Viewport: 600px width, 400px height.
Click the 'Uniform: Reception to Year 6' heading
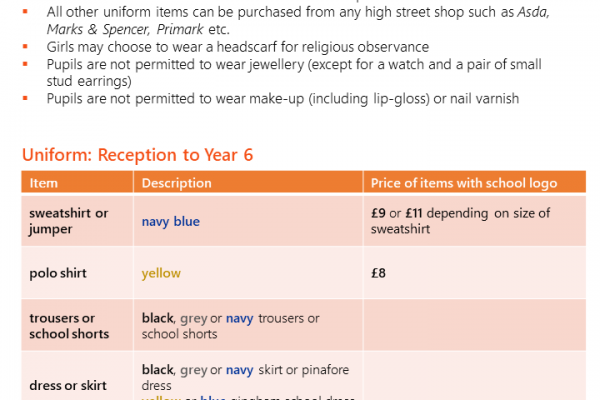136,156
